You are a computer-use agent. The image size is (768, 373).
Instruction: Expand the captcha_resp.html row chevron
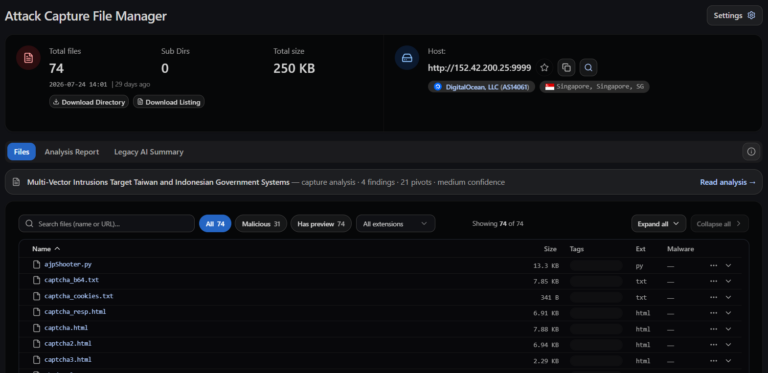coord(728,313)
